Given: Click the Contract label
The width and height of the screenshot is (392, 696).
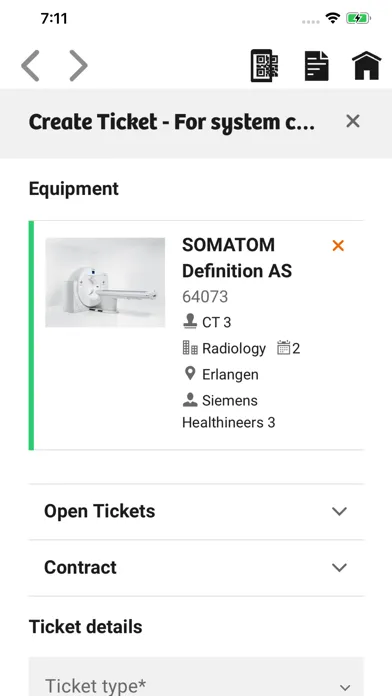Looking at the screenshot, I should coord(80,567).
